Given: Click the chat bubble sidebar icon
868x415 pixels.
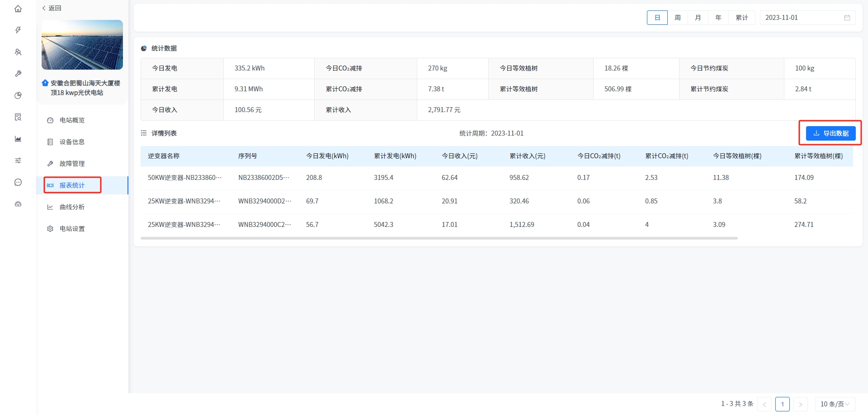Looking at the screenshot, I should click(x=18, y=182).
